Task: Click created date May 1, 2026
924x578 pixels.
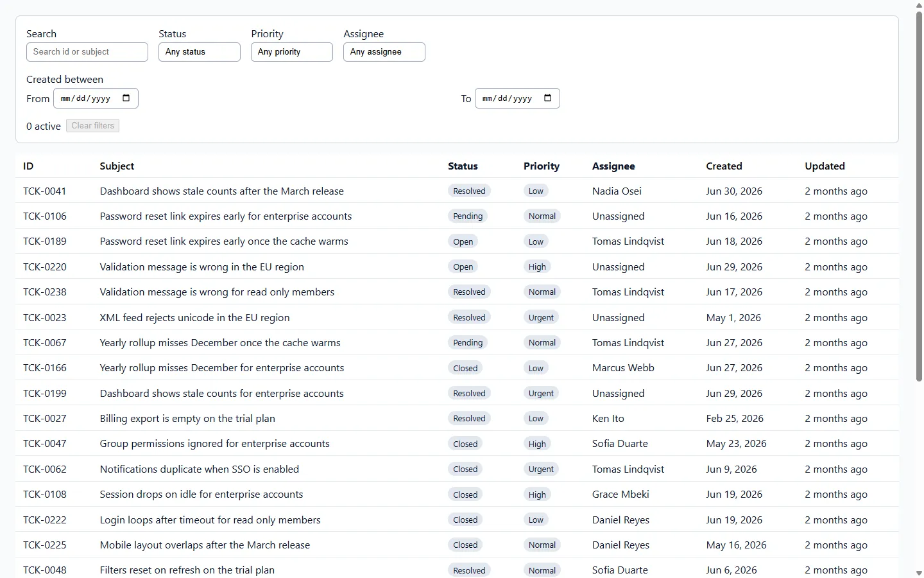Action: (733, 317)
